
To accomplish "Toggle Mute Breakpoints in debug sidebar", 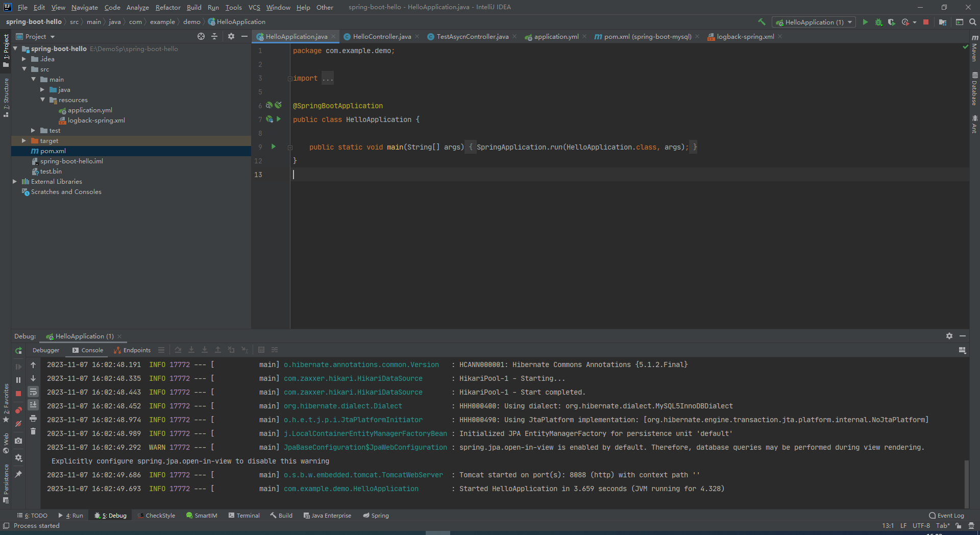I will point(18,424).
